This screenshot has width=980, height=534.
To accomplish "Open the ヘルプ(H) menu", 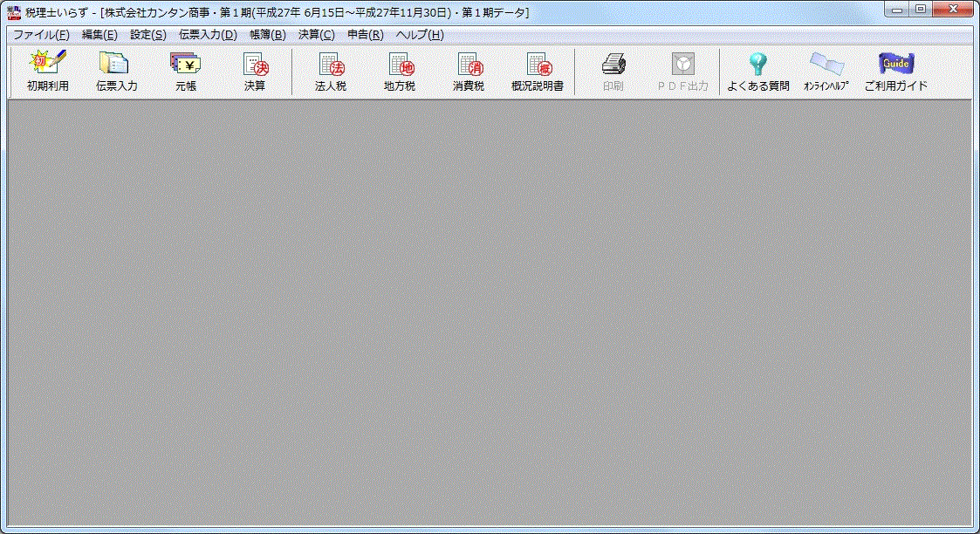I will click(x=419, y=35).
